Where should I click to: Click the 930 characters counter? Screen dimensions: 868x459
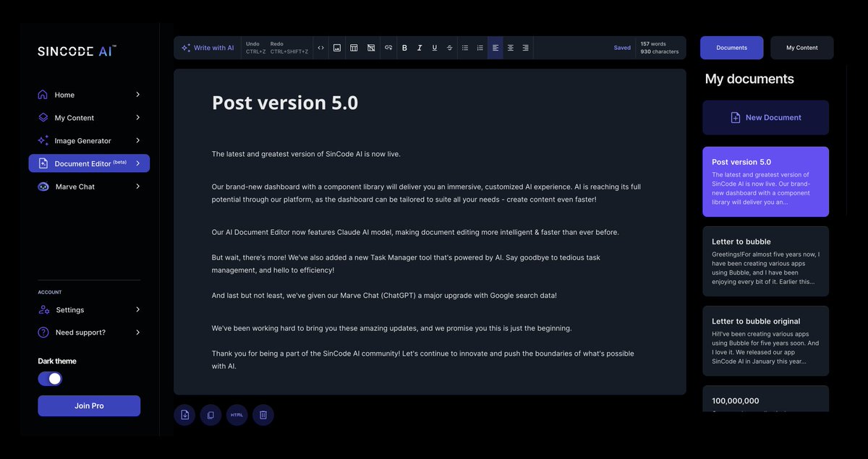pos(660,52)
